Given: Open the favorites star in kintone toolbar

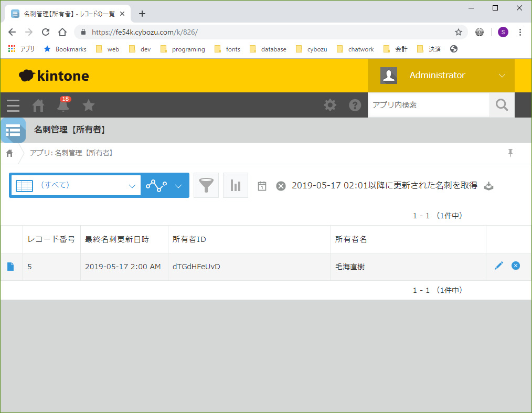Looking at the screenshot, I should (89, 105).
